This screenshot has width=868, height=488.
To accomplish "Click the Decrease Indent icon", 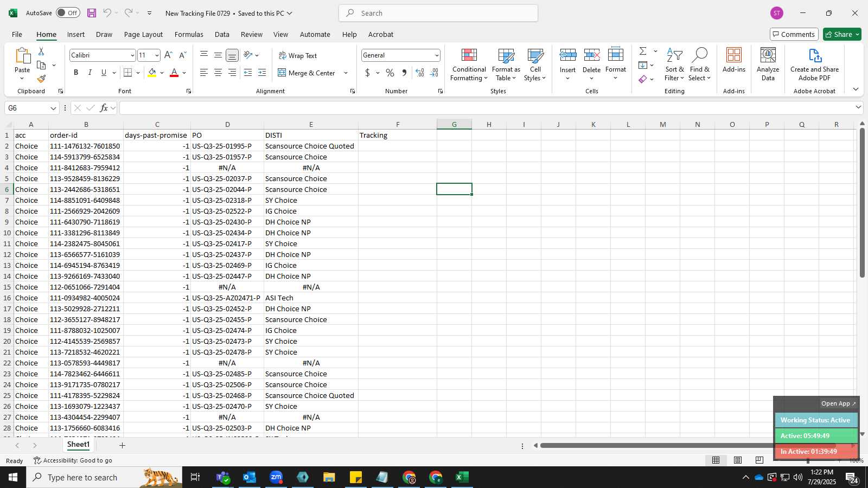I will click(248, 73).
